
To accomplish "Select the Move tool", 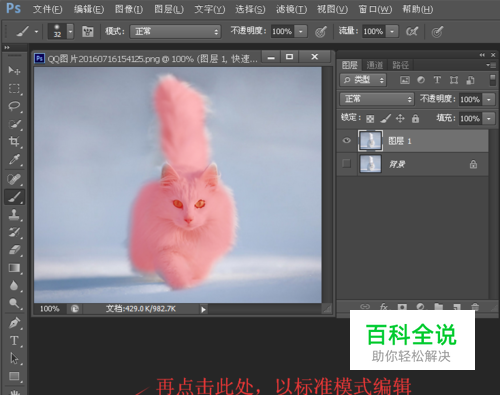I will tap(14, 70).
